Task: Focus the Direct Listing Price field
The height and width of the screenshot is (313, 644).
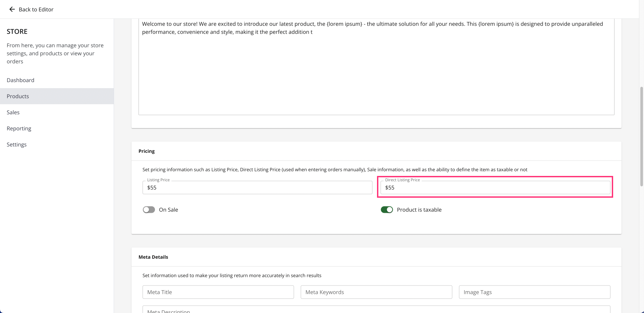Action: (x=495, y=188)
